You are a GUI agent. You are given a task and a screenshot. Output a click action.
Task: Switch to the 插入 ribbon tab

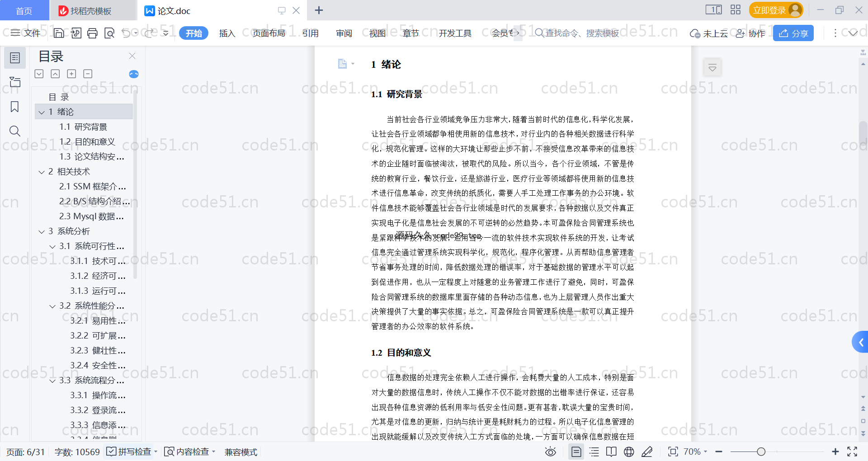click(227, 33)
